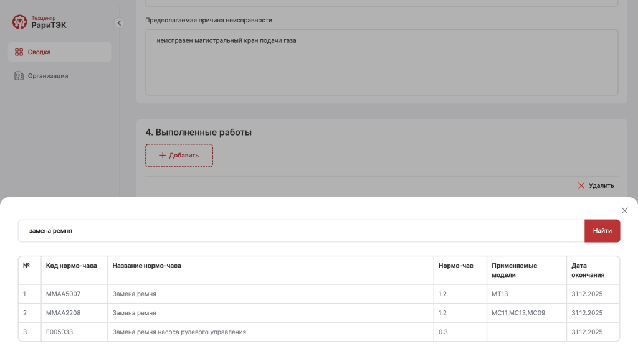Click the search field containing 'замена ремня'
This screenshot has height=364, width=638.
coord(249,231)
